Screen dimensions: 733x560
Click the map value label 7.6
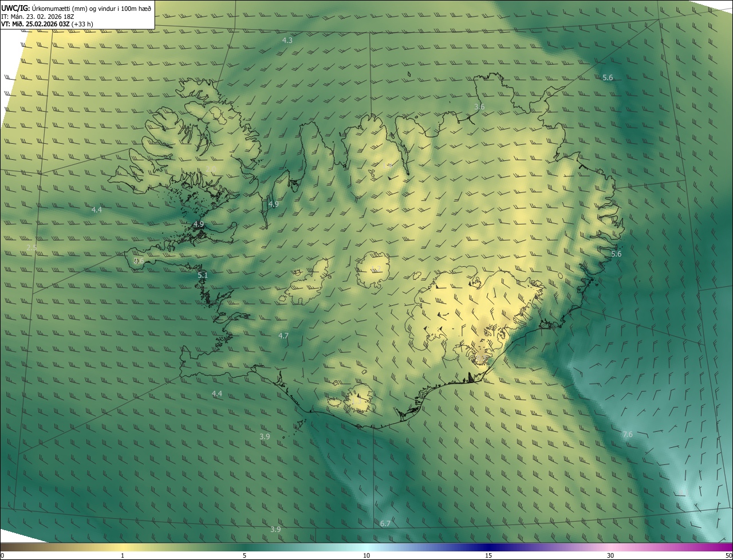[628, 435]
